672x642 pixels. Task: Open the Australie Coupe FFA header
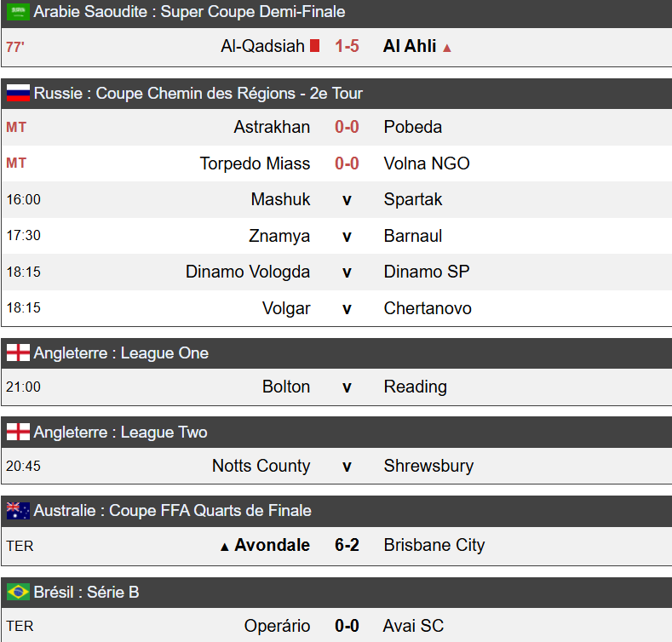click(172, 511)
